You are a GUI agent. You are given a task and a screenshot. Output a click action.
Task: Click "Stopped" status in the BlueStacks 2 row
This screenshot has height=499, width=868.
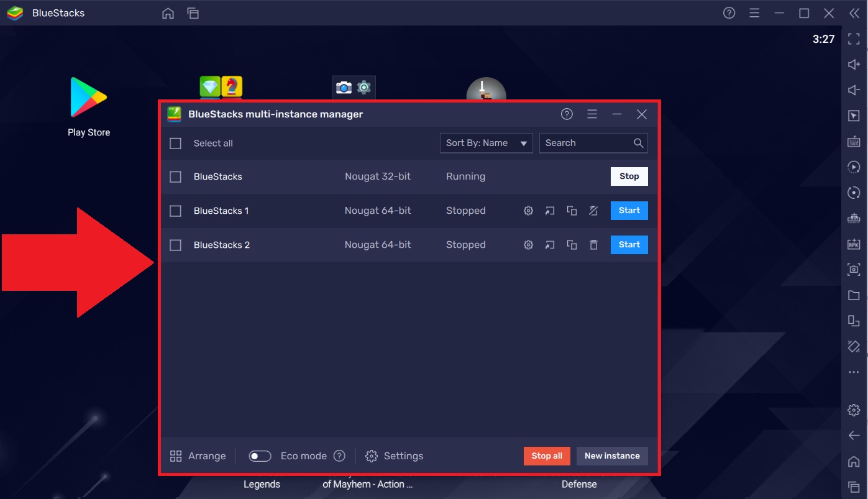(x=465, y=245)
